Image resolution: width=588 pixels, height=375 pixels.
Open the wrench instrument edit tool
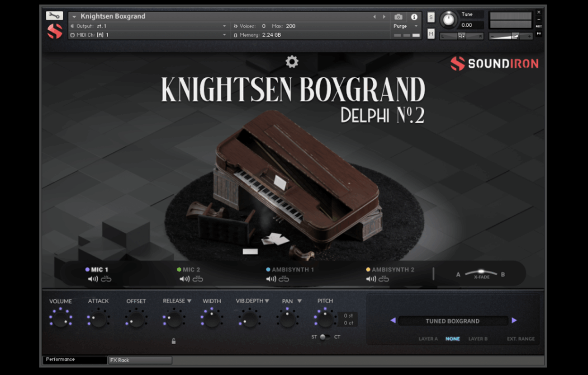tap(54, 16)
